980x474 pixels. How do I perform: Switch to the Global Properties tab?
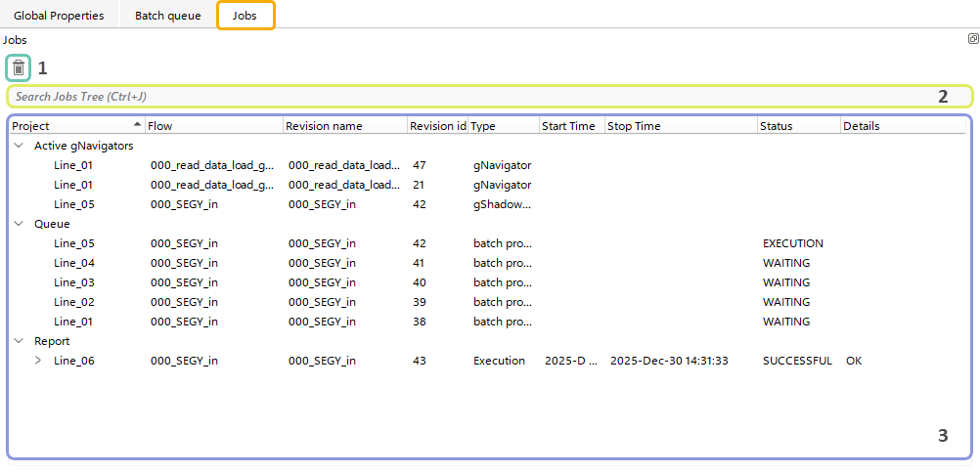point(59,16)
